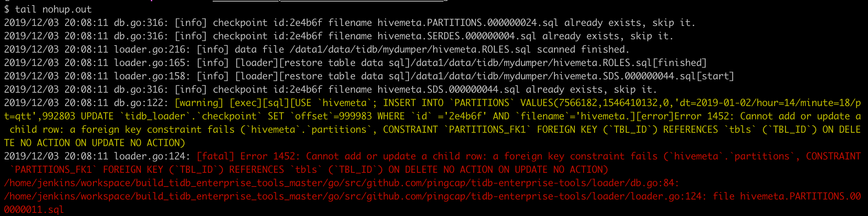Click the yellow [warning] tag
Image resolution: width=868 pixels, height=216 pixels.
[x=199, y=103]
